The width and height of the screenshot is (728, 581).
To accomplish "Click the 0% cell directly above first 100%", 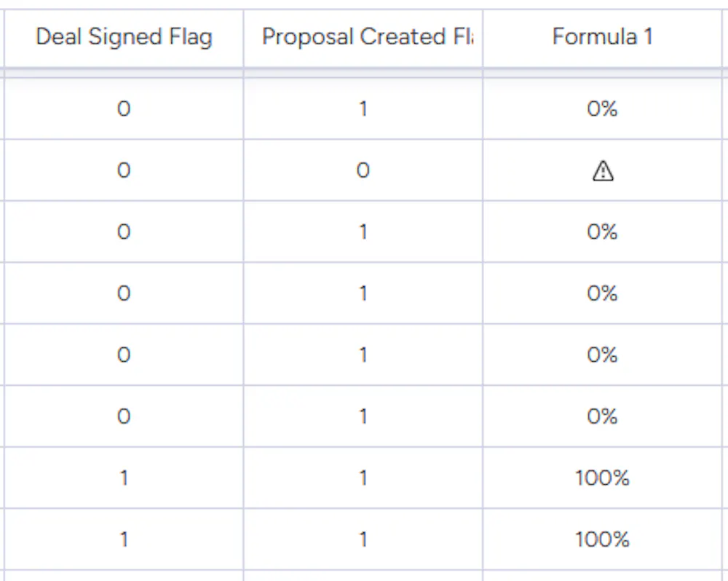I will pos(602,416).
